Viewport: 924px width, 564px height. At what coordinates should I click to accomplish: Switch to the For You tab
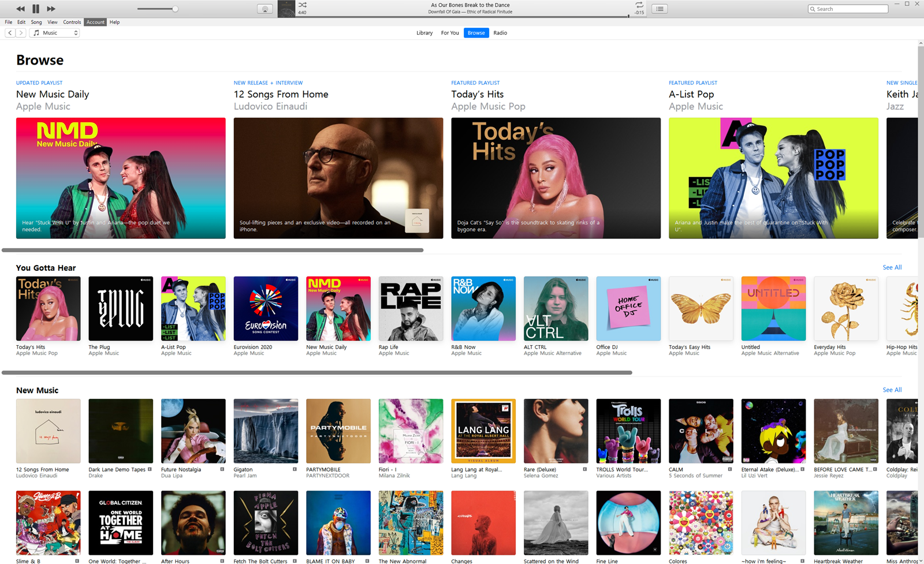[450, 33]
